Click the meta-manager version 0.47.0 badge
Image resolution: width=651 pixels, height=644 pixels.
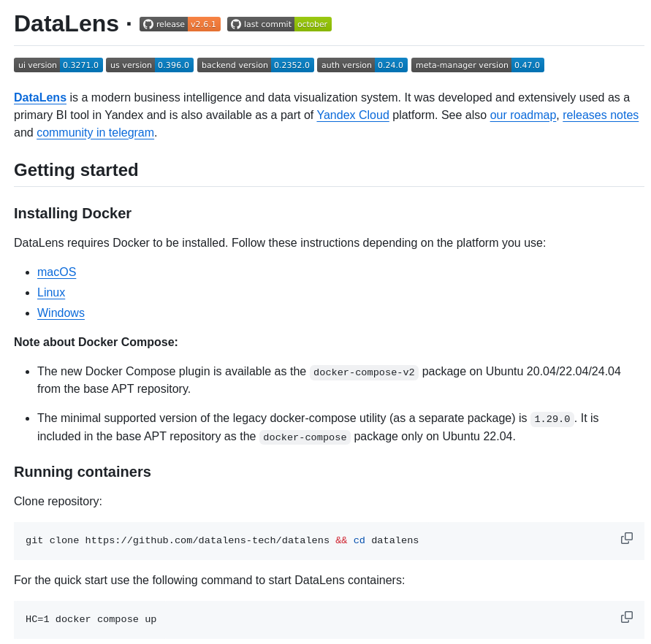(477, 64)
